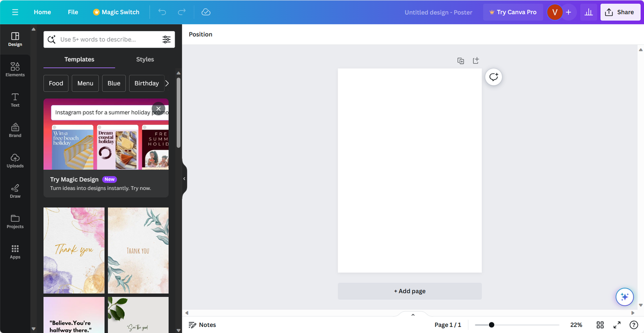Screen dimensions: 644x333
Task: Switch to the Templates tab
Action: coord(79,59)
